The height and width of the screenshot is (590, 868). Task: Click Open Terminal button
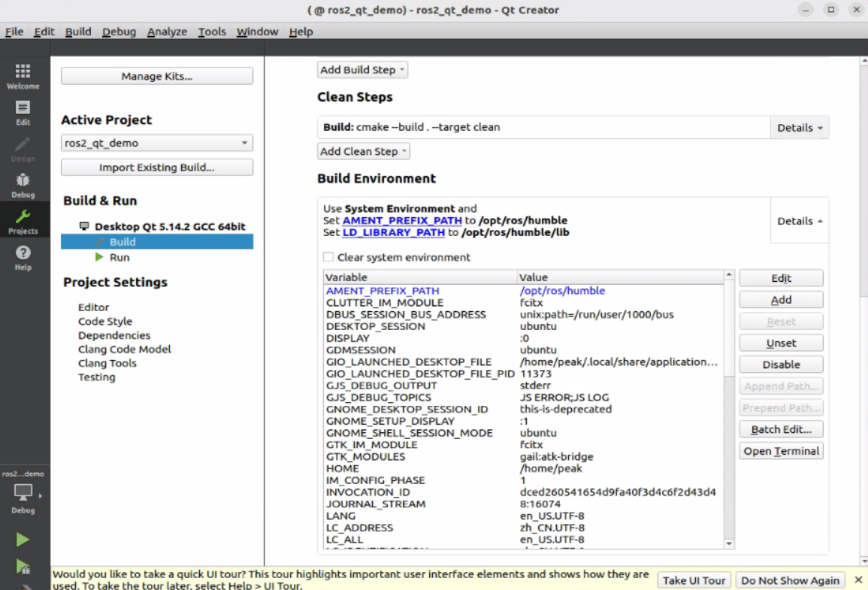[x=781, y=451]
